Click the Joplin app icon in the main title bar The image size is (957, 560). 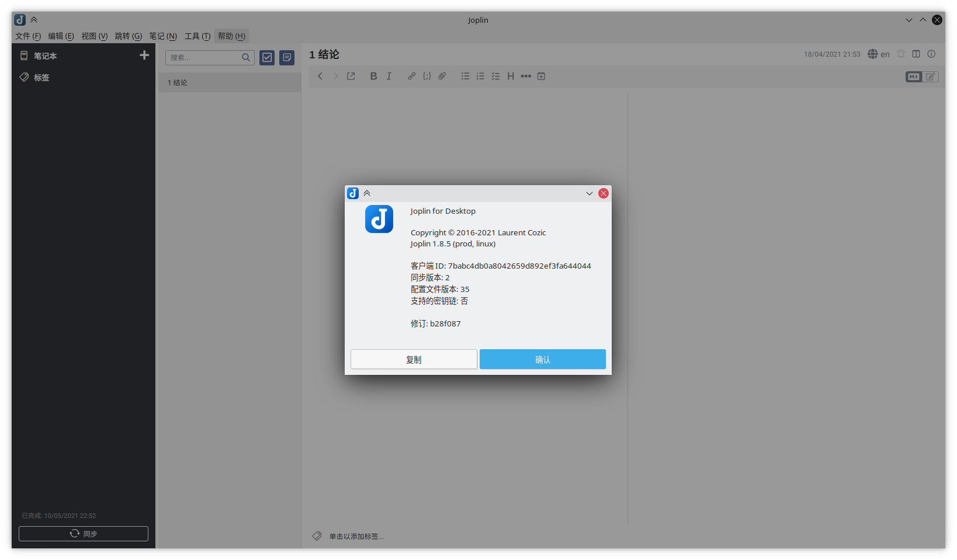tap(20, 20)
